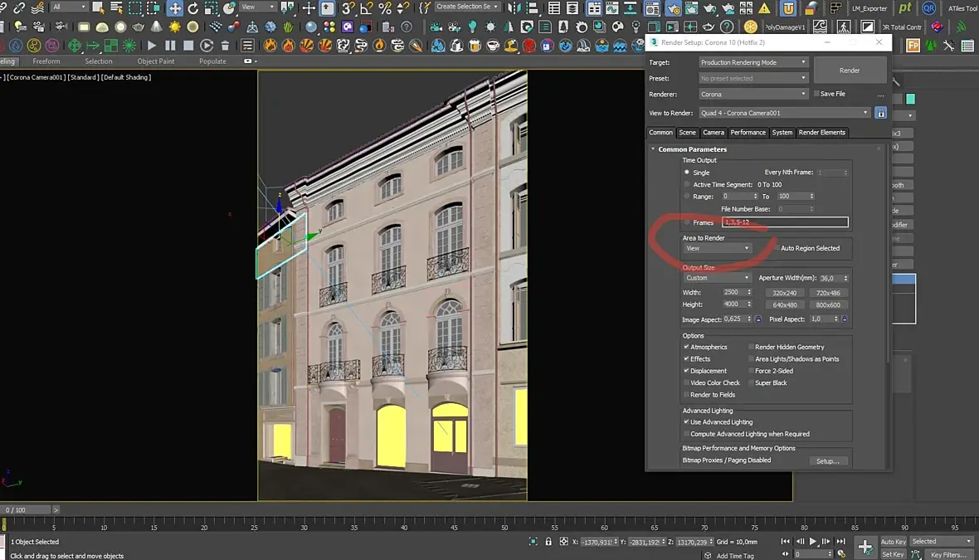The width and height of the screenshot is (979, 560).
Task: Toggle Percent Snap in the toolbar
Action: pyautogui.click(x=384, y=8)
